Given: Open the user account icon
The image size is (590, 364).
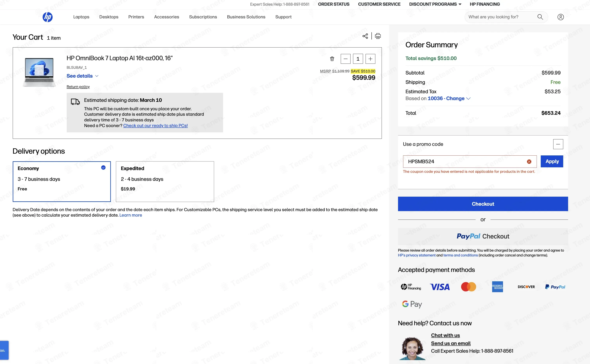Looking at the screenshot, I should tap(560, 17).
